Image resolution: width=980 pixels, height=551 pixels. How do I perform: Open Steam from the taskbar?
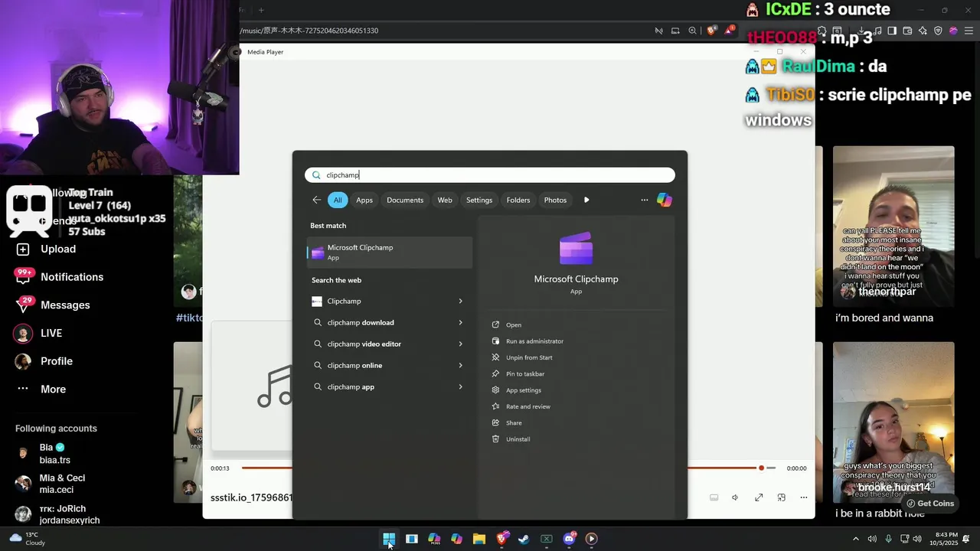pos(524,539)
